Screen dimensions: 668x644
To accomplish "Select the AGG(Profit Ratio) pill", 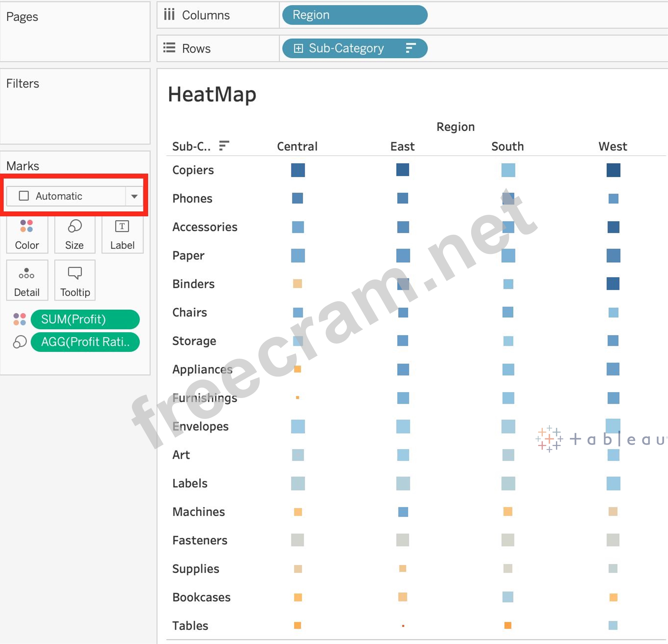I will [x=85, y=342].
